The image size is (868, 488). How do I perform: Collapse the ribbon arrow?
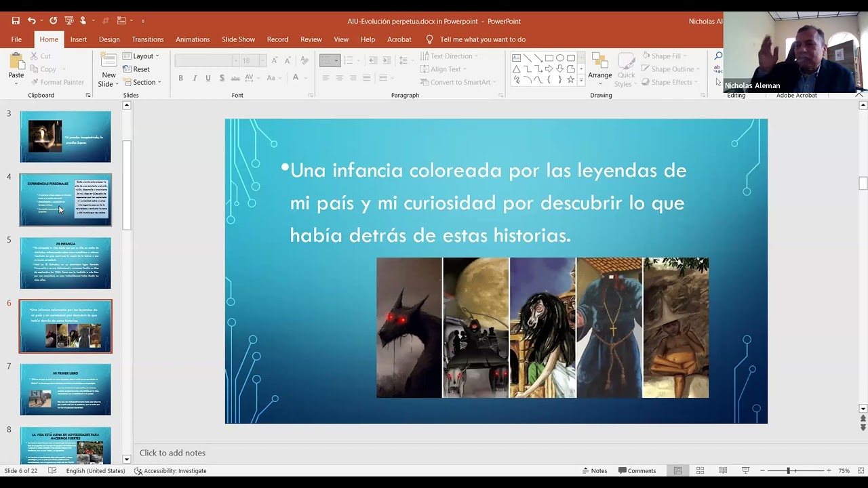point(859,96)
